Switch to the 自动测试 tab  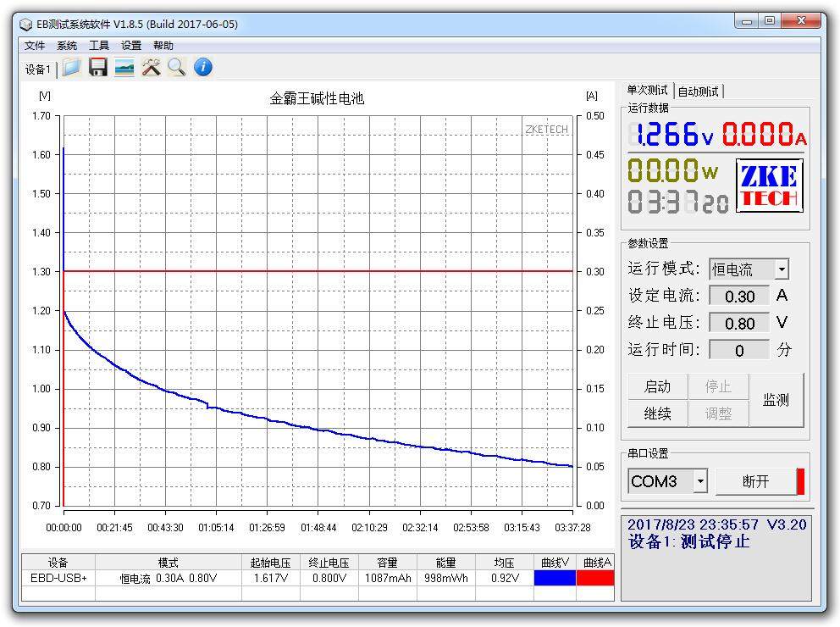699,92
